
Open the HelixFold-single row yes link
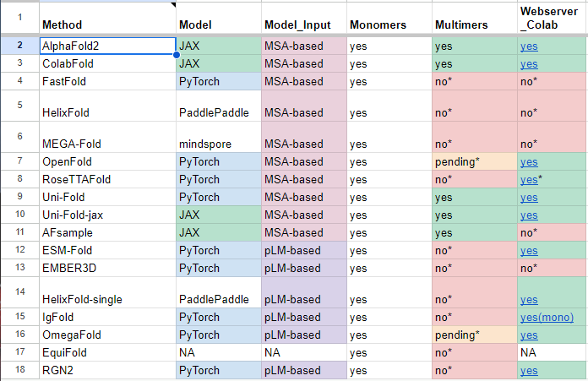[529, 300]
